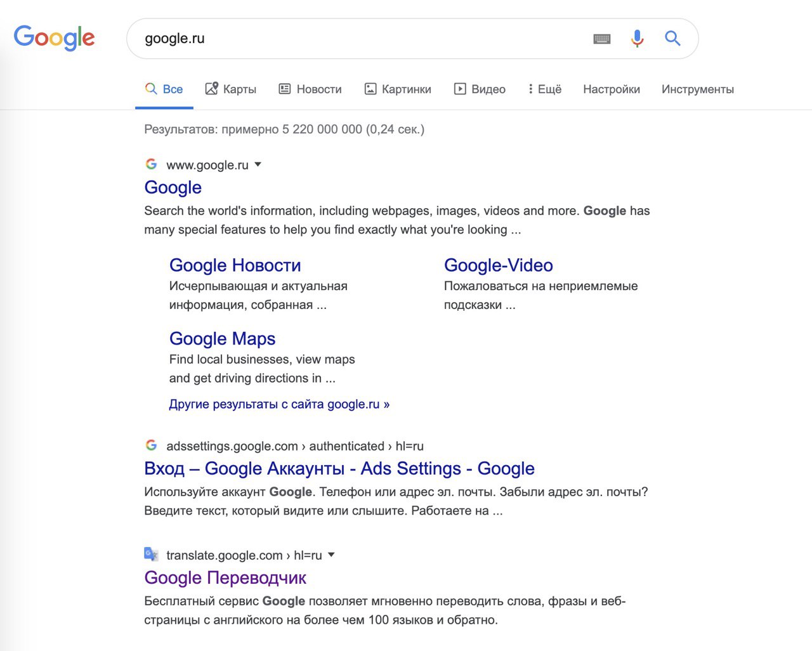Screen dimensions: 812x651
Task: Click the favicon beside adssettings.google.com
Action: pyautogui.click(x=151, y=445)
